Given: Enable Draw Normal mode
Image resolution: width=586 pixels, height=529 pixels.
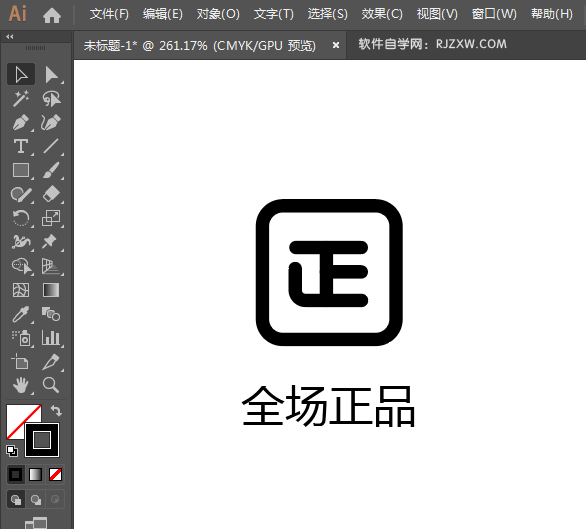Looking at the screenshot, I should point(16,499).
